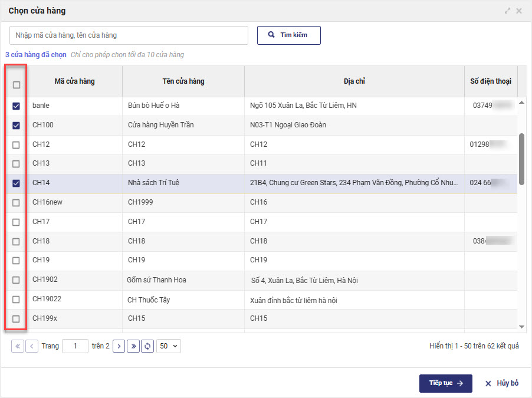Sort by Tên cửa hàng column header

click(x=183, y=81)
